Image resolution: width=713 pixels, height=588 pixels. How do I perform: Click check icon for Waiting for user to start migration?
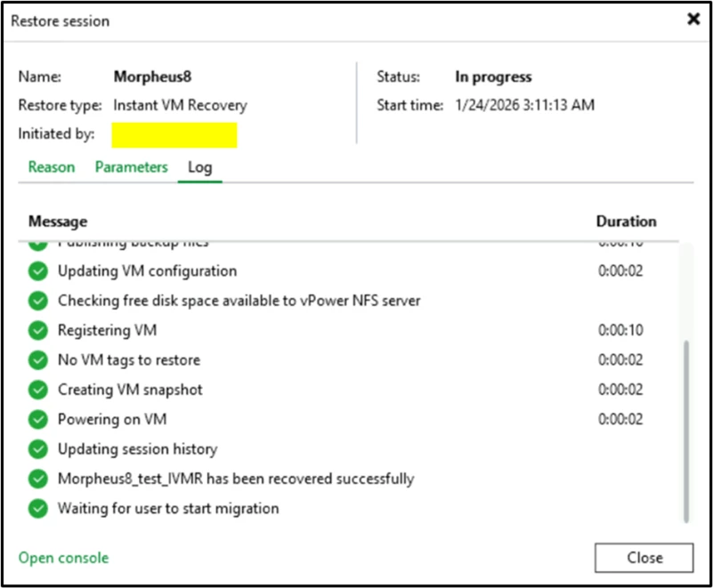click(37, 509)
